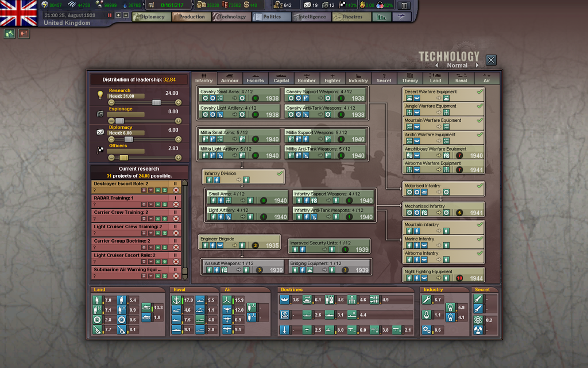Open the Production screen

click(x=192, y=17)
